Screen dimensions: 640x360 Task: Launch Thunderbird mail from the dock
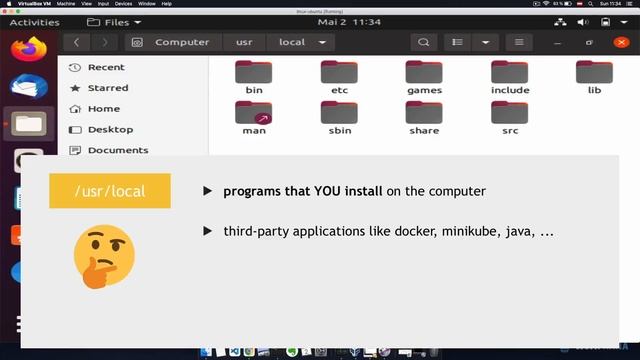click(29, 86)
